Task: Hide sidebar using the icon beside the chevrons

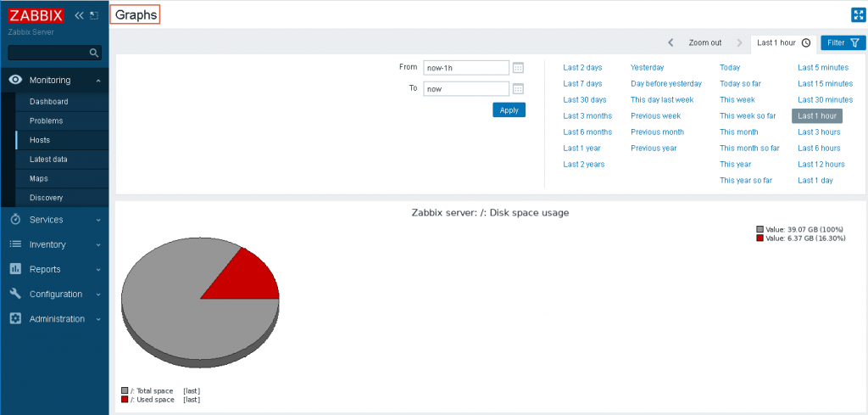Action: [94, 15]
